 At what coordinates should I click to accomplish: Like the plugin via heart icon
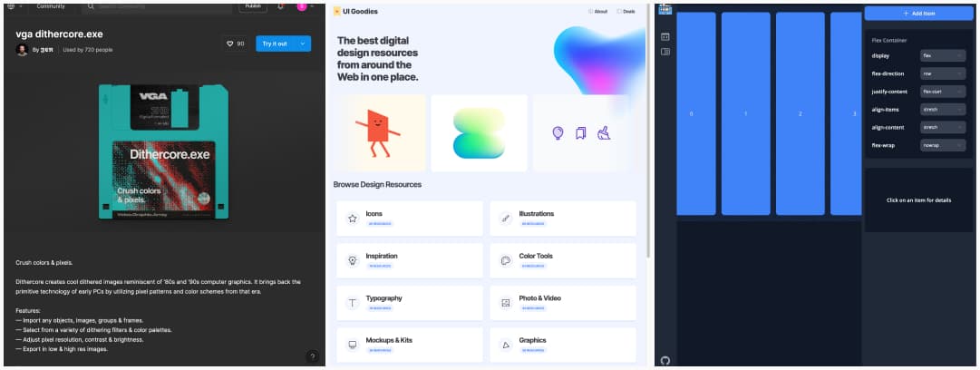(229, 44)
